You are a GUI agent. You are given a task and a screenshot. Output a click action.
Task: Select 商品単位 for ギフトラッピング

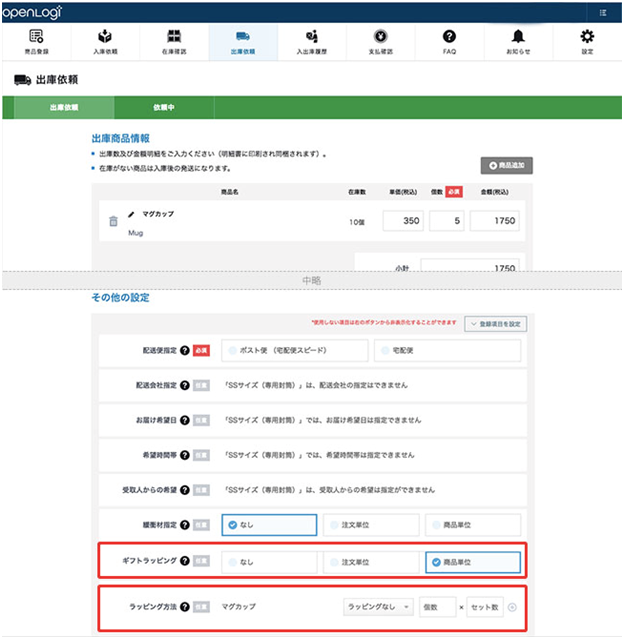coord(473,562)
